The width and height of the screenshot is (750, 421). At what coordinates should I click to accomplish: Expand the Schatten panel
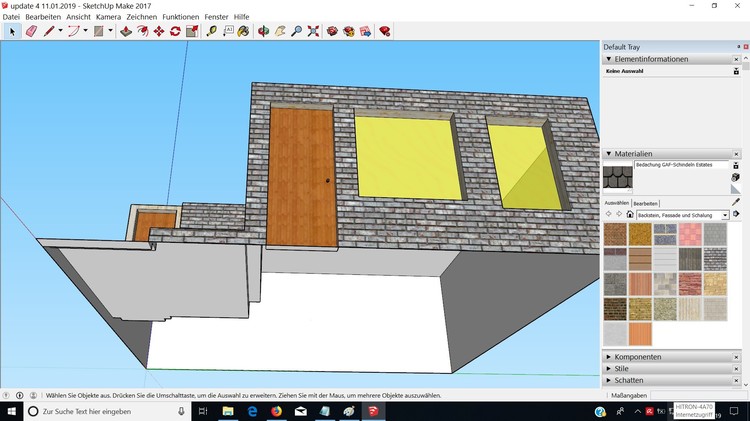coord(608,380)
